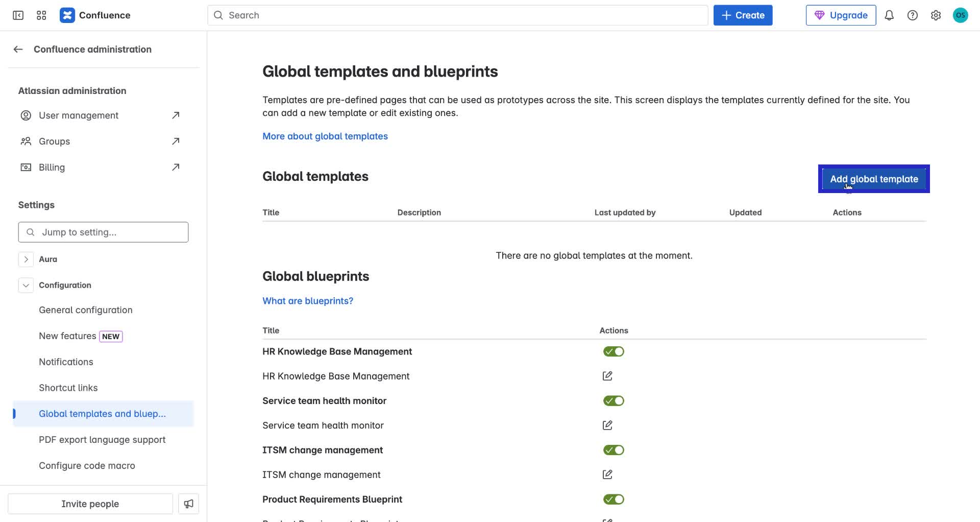Click Add global template button
This screenshot has width=980, height=522.
coord(873,179)
